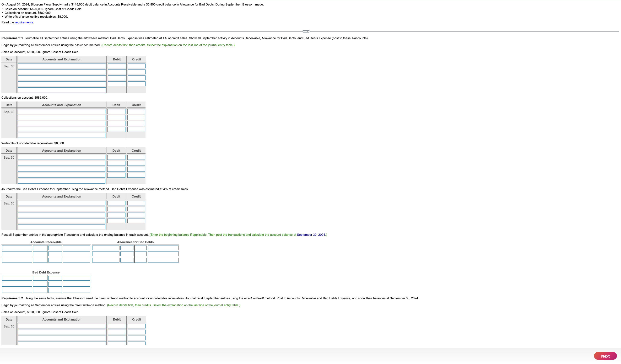Click first left cell in Bad Debt Expense T-account
Viewport: 621px width, 364px height.
tap(17, 278)
